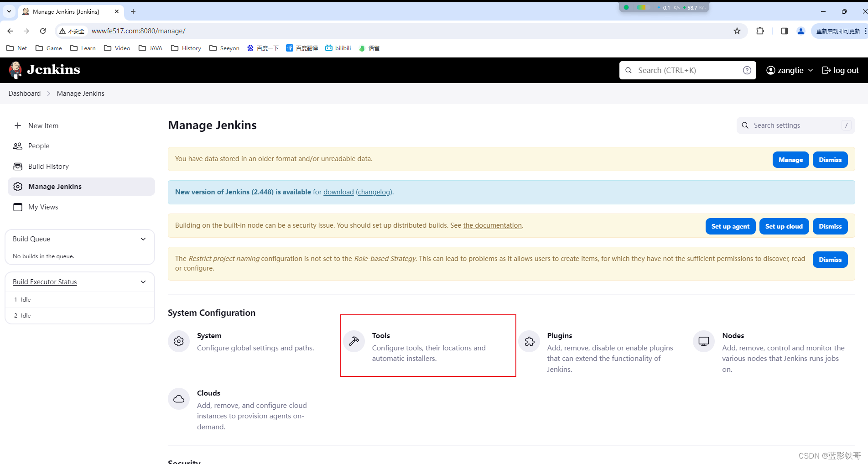868x464 pixels.
Task: Open the Chrome profile avatar icon
Action: [800, 31]
